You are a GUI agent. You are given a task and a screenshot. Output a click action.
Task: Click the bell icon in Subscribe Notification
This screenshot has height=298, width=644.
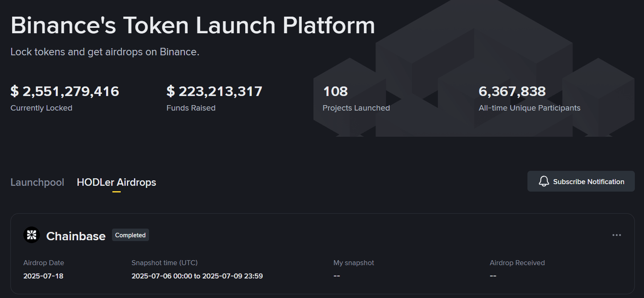pyautogui.click(x=544, y=181)
